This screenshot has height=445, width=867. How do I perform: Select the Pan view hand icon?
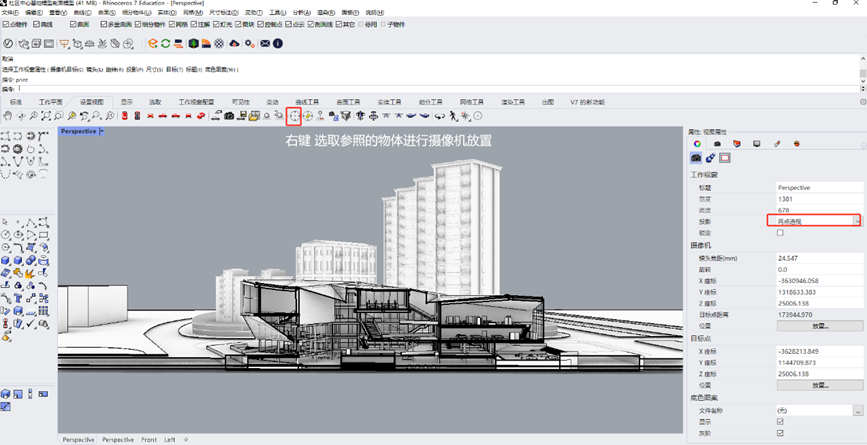click(7, 116)
